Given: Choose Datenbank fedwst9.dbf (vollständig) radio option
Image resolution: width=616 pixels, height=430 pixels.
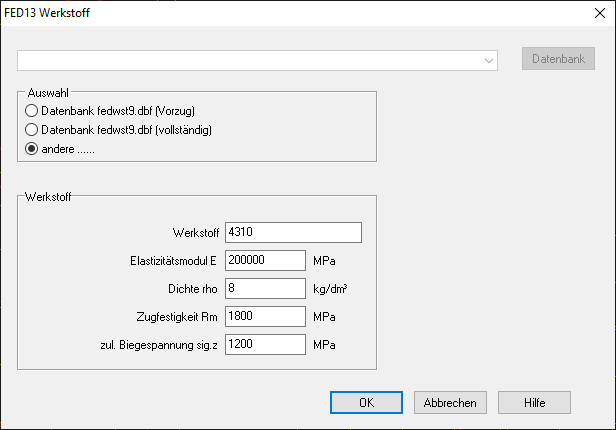Looking at the screenshot, I should (x=32, y=130).
